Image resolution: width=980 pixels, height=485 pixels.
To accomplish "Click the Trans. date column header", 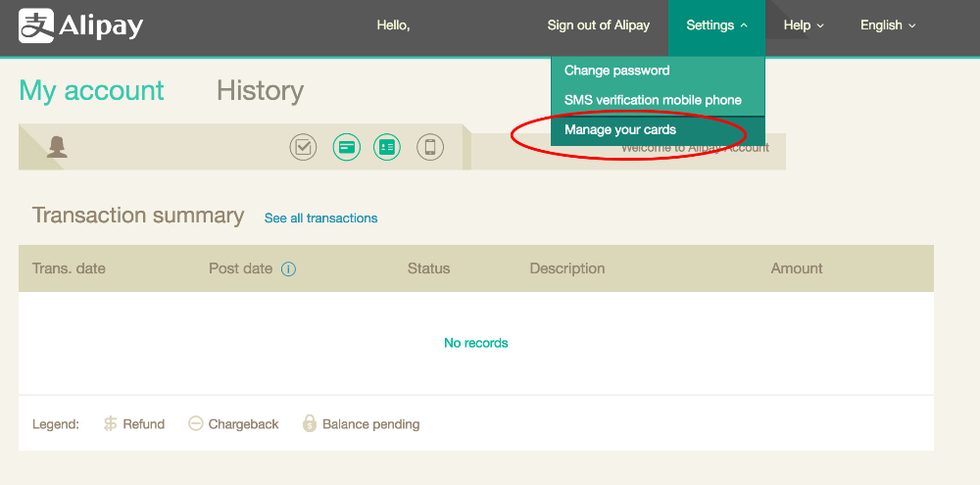I will pyautogui.click(x=69, y=268).
